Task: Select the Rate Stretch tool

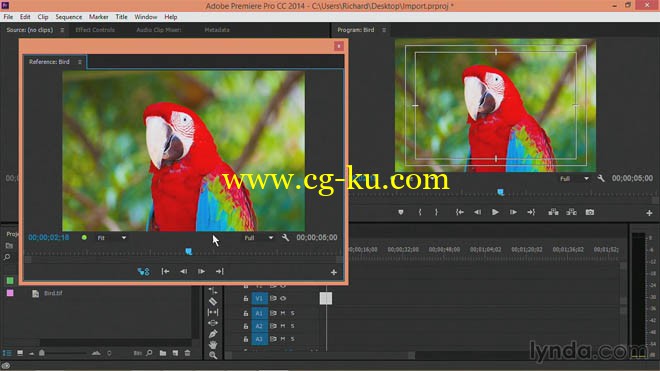Action: click(213, 291)
